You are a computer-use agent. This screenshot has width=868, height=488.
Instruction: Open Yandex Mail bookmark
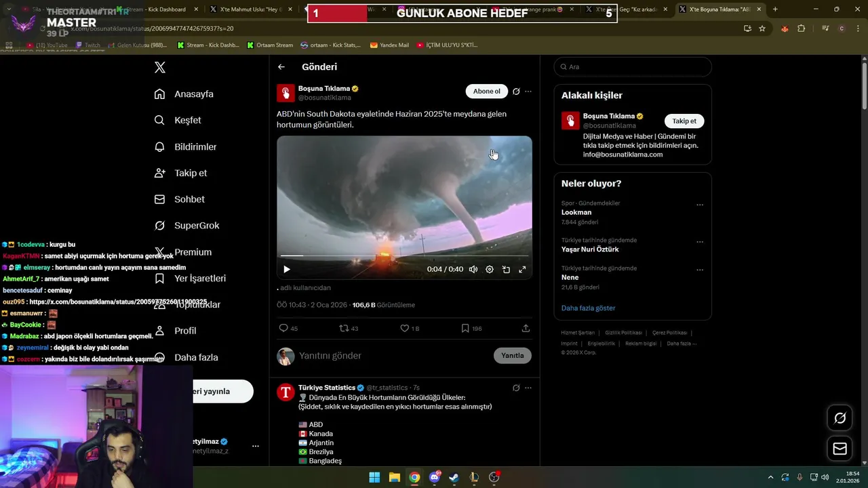pos(389,45)
